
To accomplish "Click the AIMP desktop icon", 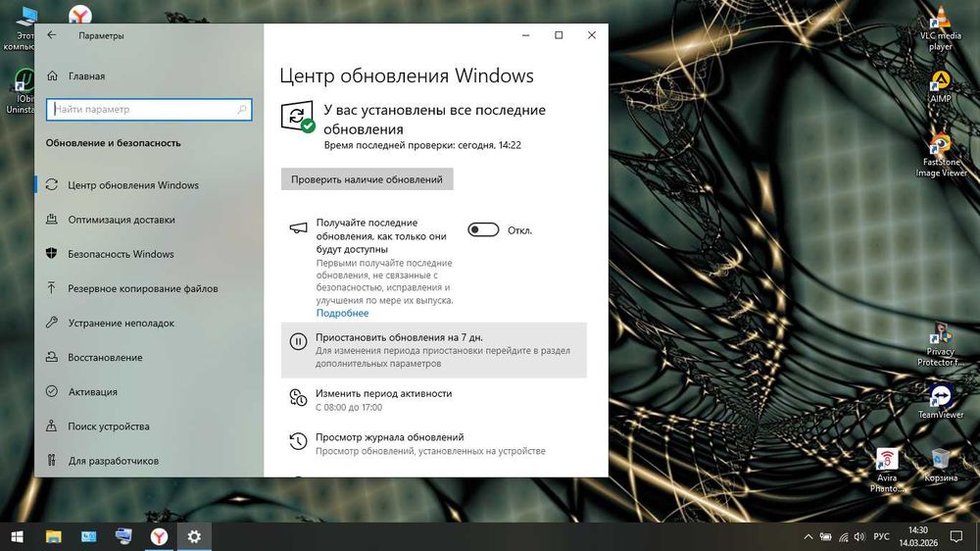I will click(940, 86).
